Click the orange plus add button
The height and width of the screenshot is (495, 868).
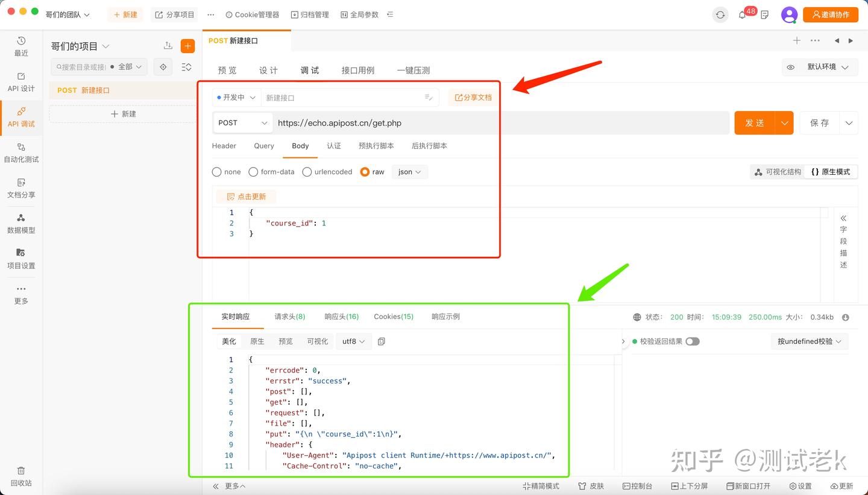coord(187,46)
